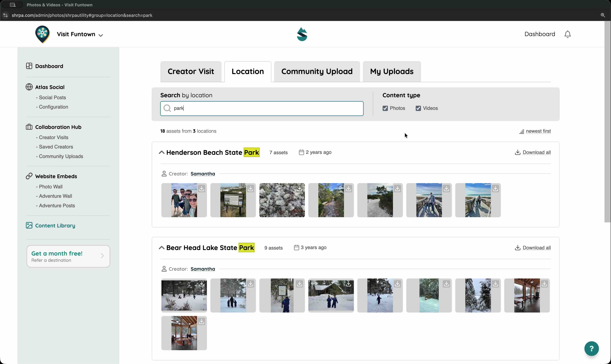Download the snowy cabin photo

(348, 284)
